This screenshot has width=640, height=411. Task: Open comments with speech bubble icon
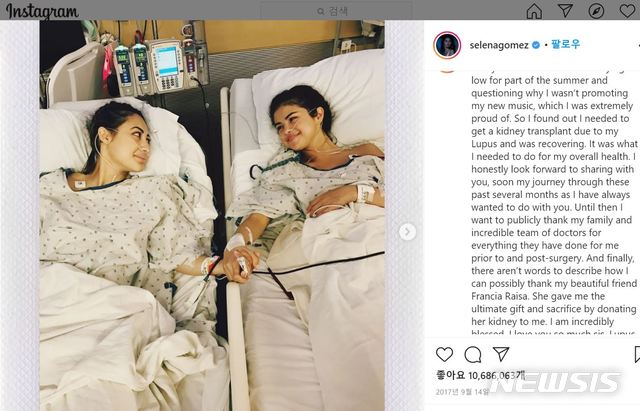[x=473, y=354]
